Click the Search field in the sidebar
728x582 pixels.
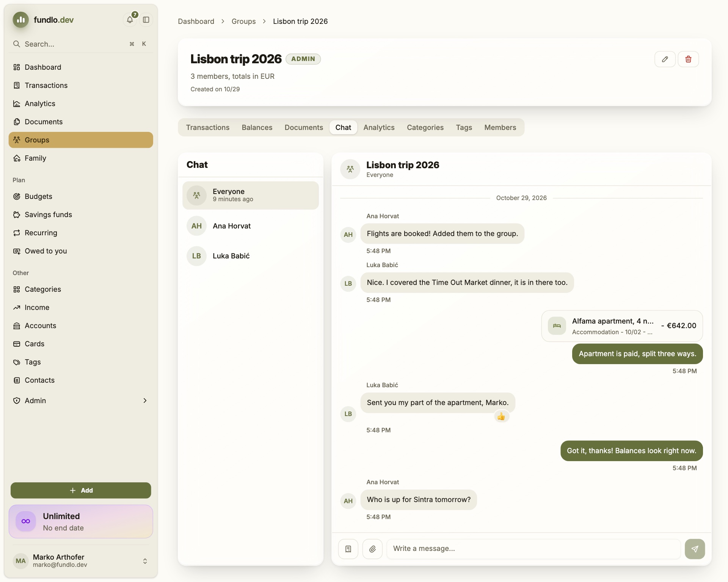(81, 44)
